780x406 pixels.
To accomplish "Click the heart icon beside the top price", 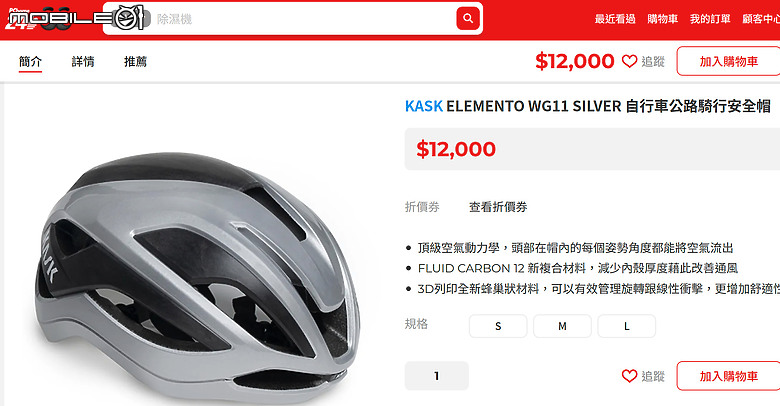I will [629, 61].
